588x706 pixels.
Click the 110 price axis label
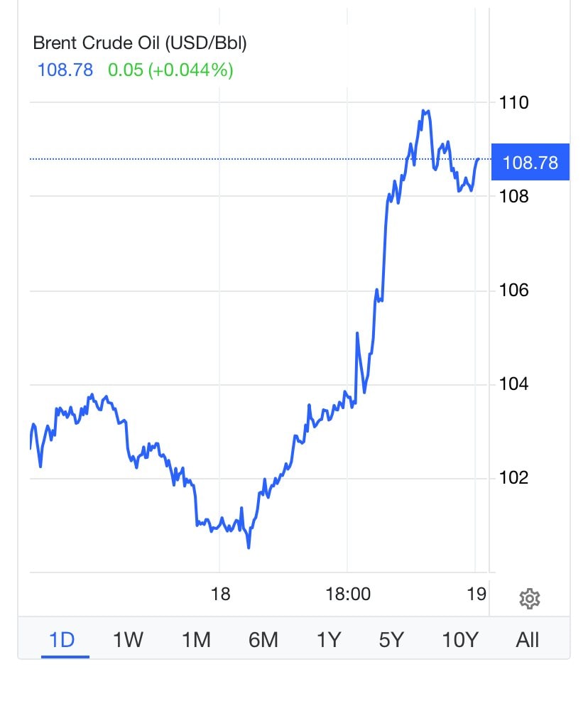point(514,102)
